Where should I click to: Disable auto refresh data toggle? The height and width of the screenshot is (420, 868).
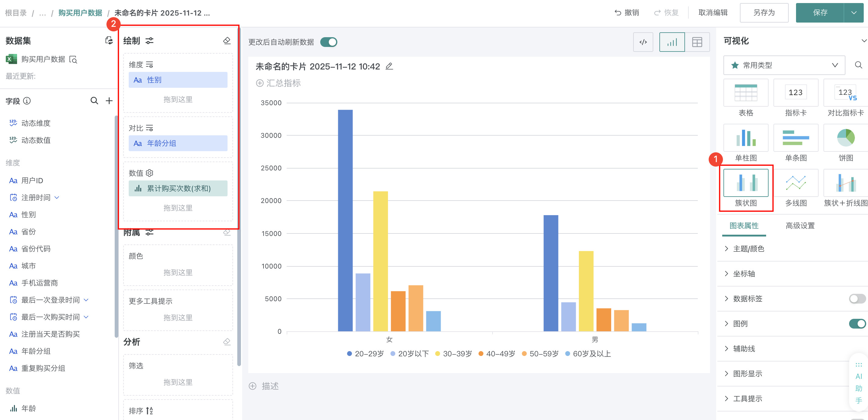point(328,42)
